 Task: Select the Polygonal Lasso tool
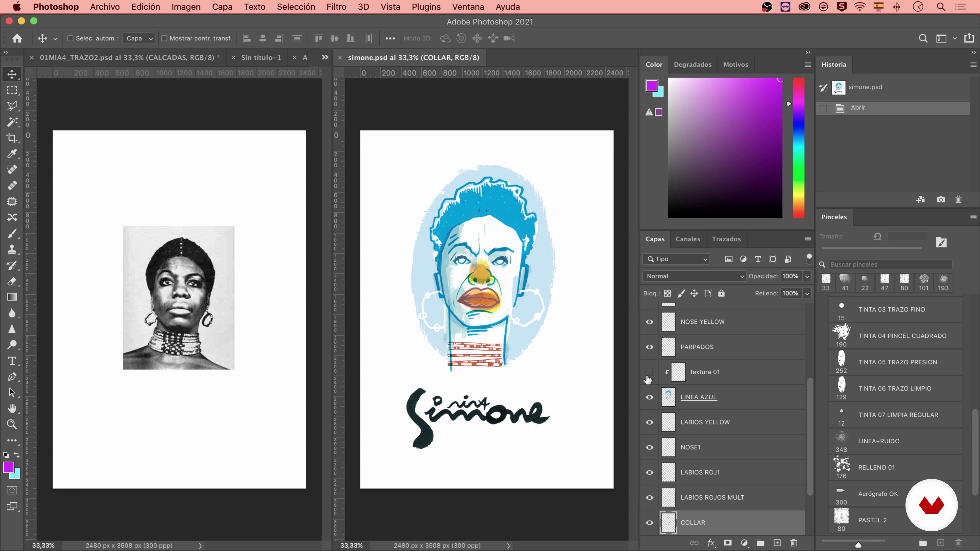click(x=12, y=106)
